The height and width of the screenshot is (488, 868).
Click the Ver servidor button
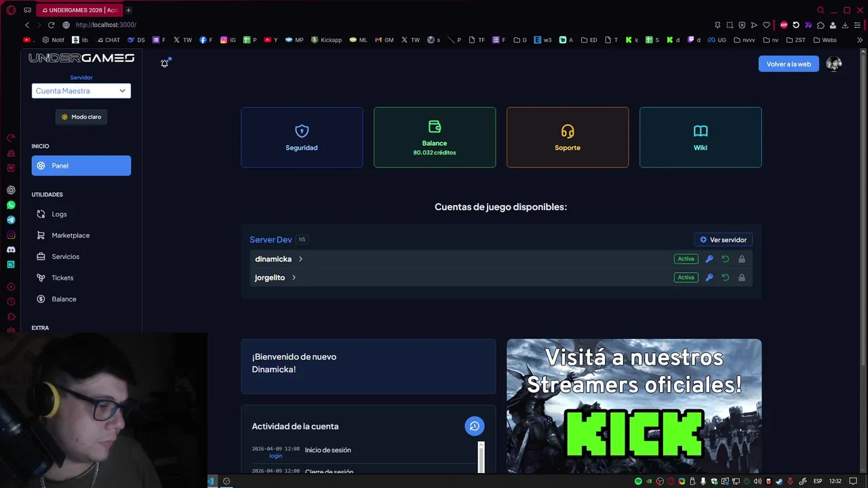724,239
